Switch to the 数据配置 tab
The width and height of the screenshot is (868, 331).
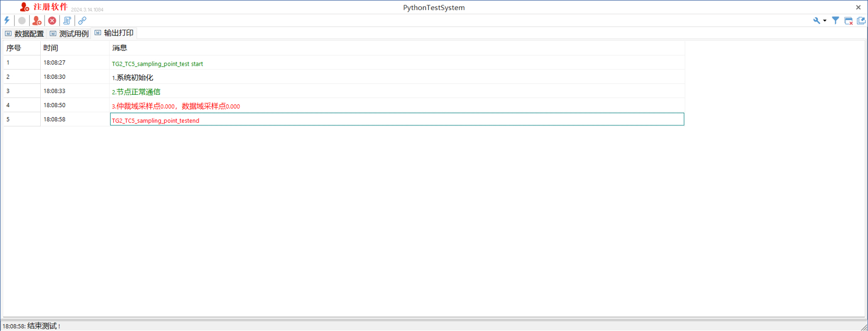point(24,33)
